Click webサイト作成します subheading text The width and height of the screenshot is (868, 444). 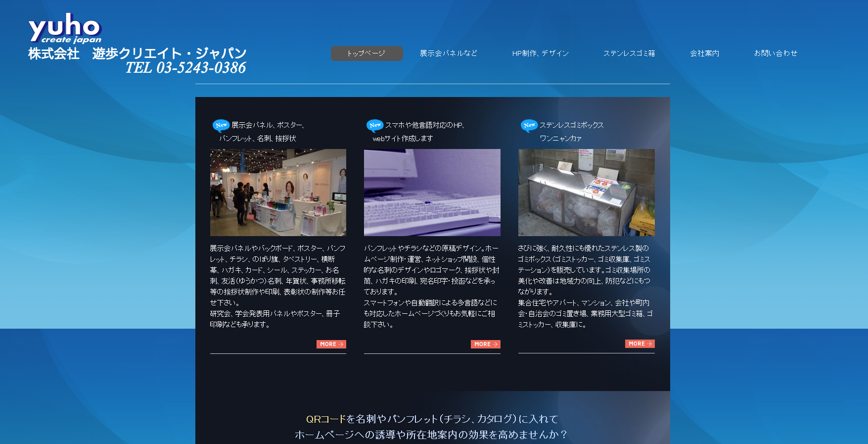click(x=403, y=139)
